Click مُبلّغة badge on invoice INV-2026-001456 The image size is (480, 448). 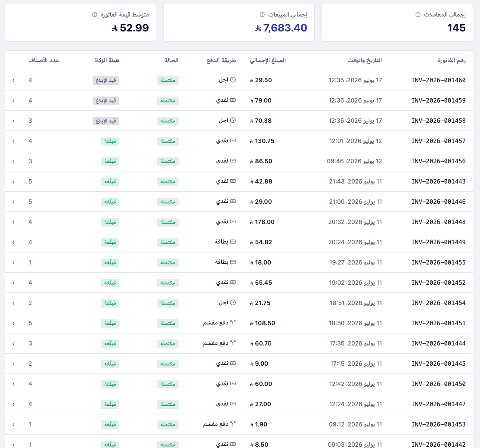pos(110,162)
